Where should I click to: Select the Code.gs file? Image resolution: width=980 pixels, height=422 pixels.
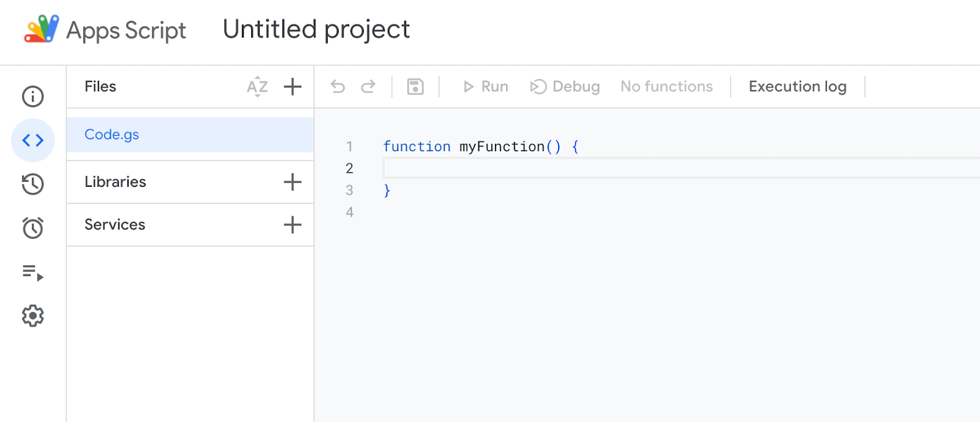pyautogui.click(x=111, y=134)
